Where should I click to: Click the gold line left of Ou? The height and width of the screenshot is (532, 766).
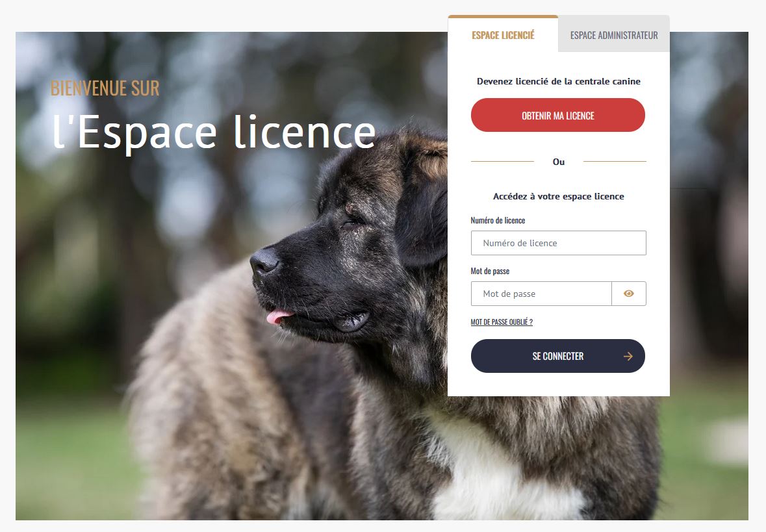pyautogui.click(x=502, y=161)
